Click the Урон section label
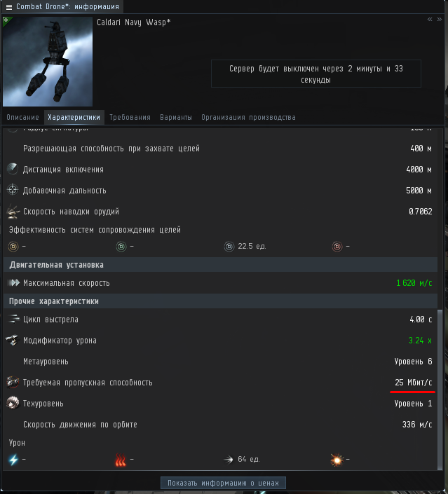This screenshot has width=448, height=494. tap(17, 443)
